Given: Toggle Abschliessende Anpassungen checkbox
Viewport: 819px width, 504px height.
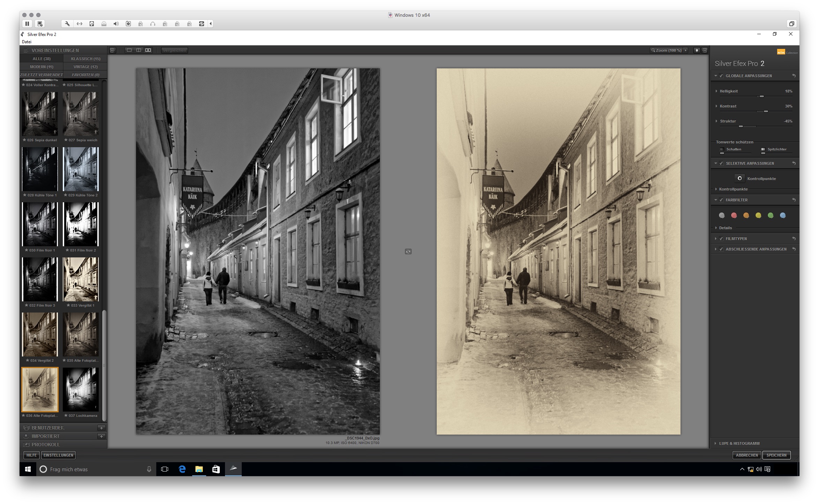Looking at the screenshot, I should (x=721, y=249).
